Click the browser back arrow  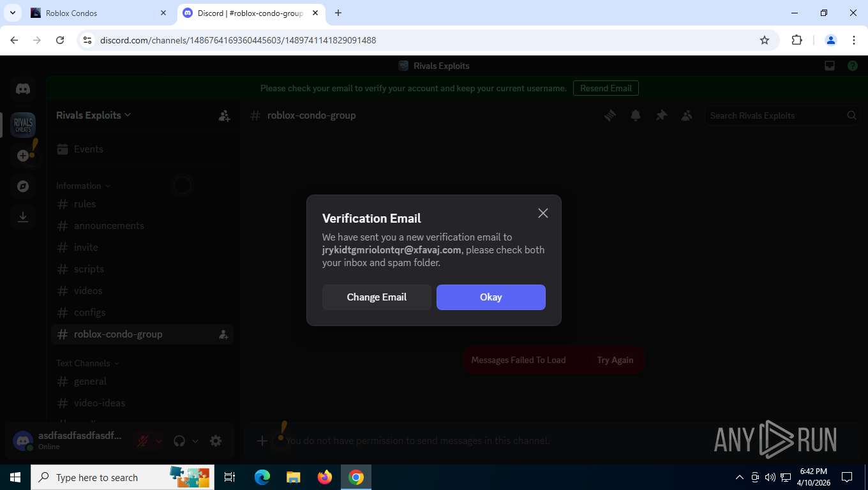pos(14,40)
